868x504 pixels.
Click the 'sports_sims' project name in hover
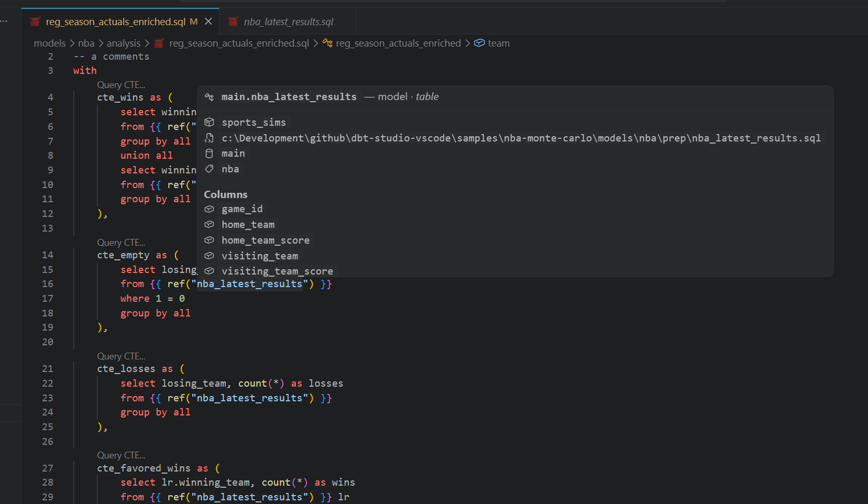(254, 122)
